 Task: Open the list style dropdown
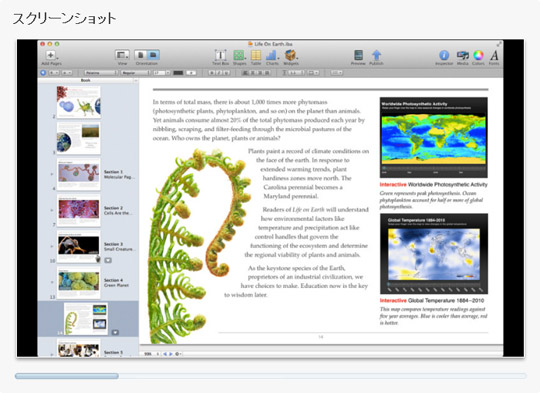click(x=67, y=73)
